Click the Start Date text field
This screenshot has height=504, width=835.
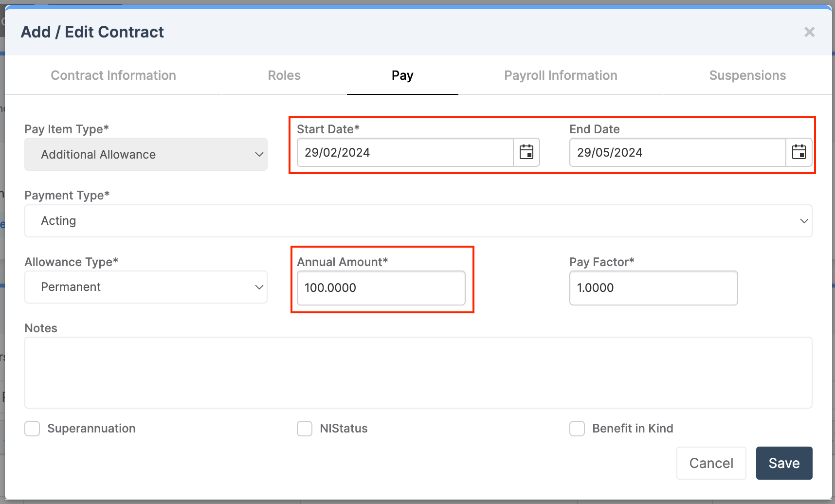tap(405, 152)
